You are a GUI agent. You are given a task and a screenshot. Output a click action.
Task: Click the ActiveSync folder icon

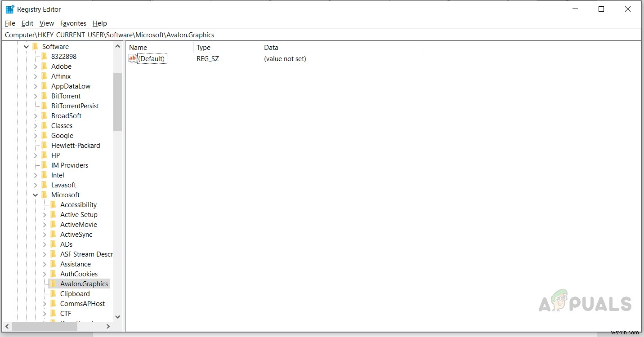[x=53, y=234]
